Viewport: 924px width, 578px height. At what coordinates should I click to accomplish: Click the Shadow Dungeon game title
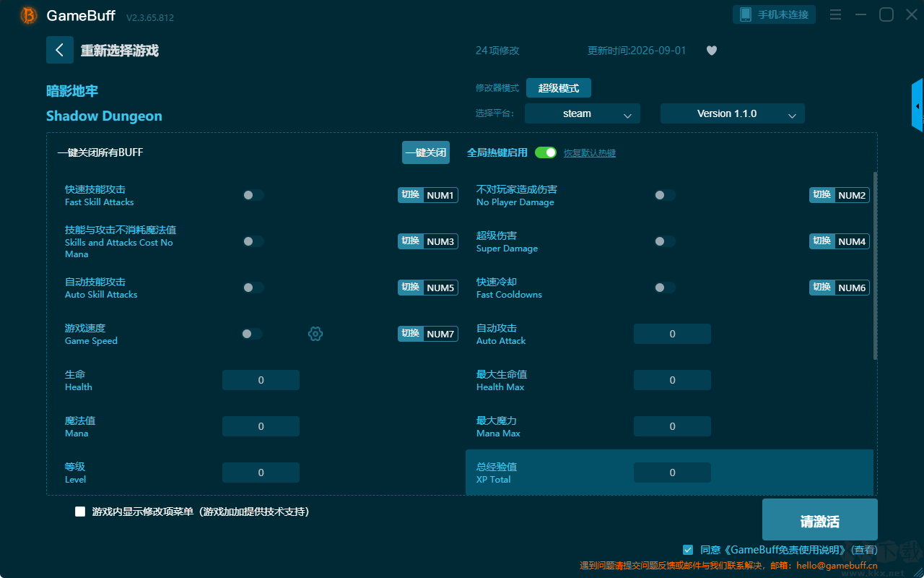click(104, 116)
